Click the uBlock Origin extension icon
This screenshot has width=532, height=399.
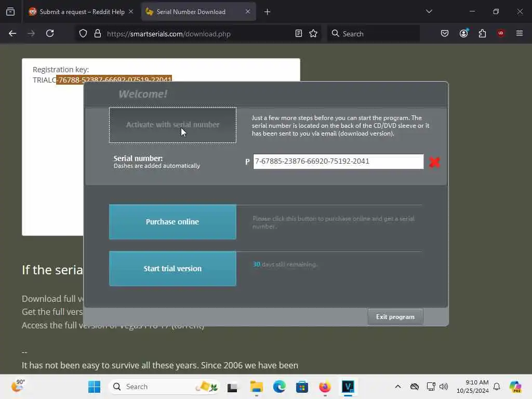click(501, 33)
